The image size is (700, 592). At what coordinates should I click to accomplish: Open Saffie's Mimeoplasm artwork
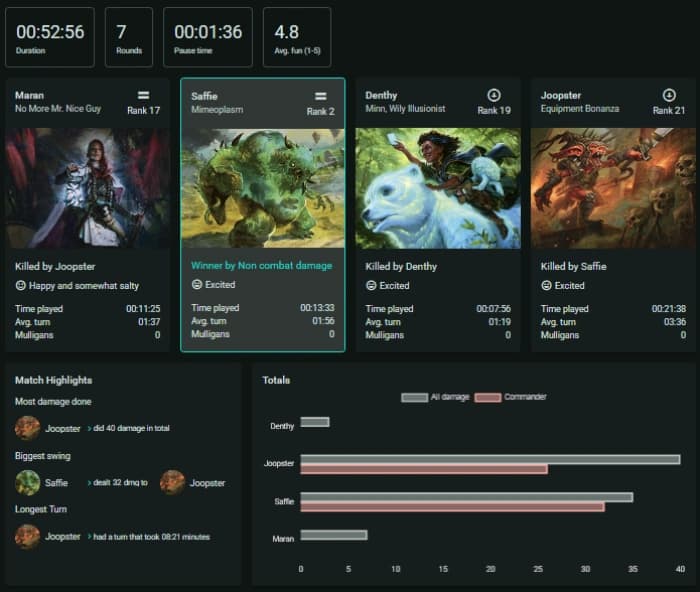point(263,188)
